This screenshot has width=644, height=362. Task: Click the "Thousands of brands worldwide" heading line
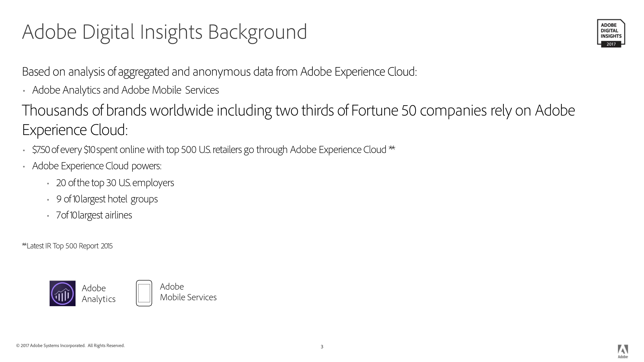click(298, 110)
